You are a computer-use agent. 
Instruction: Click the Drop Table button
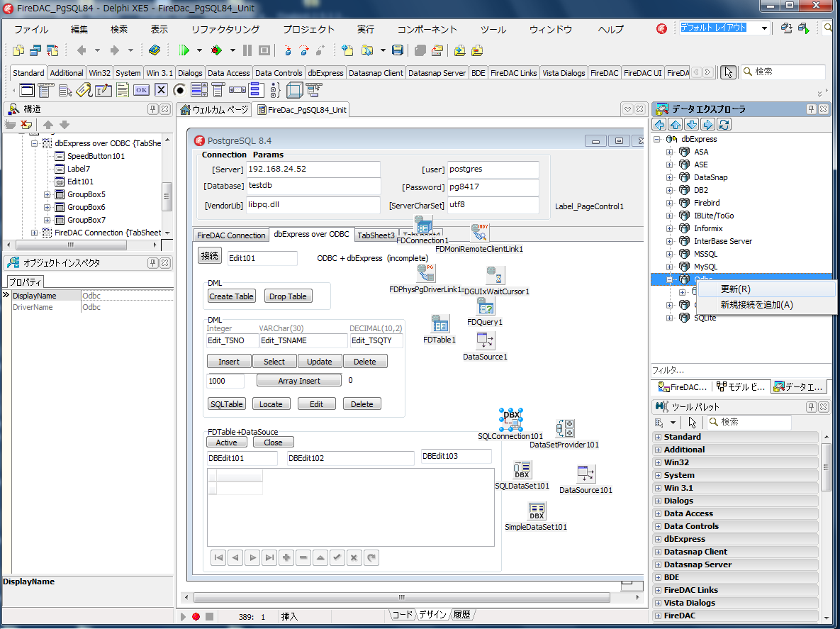click(x=288, y=296)
